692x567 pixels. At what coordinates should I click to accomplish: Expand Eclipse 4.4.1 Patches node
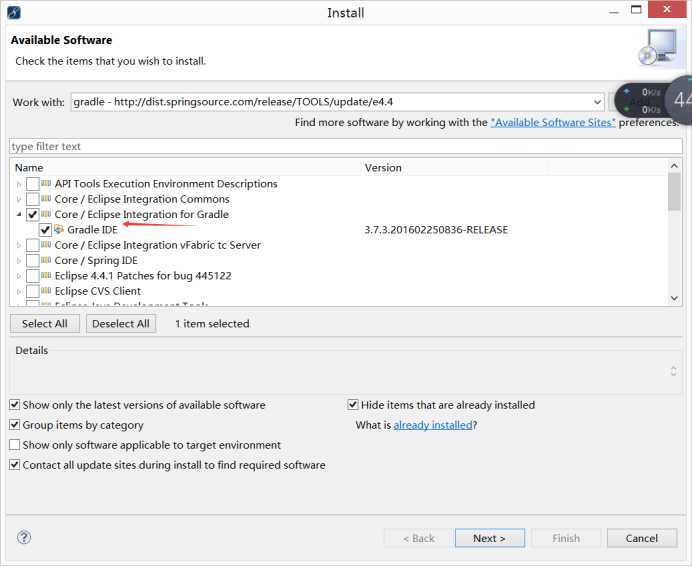point(19,276)
